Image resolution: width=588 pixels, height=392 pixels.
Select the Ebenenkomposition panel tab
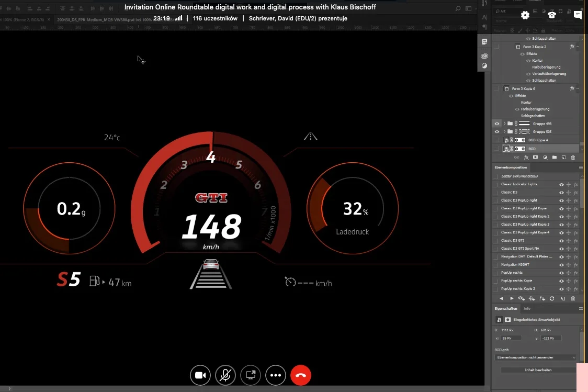click(x=511, y=167)
